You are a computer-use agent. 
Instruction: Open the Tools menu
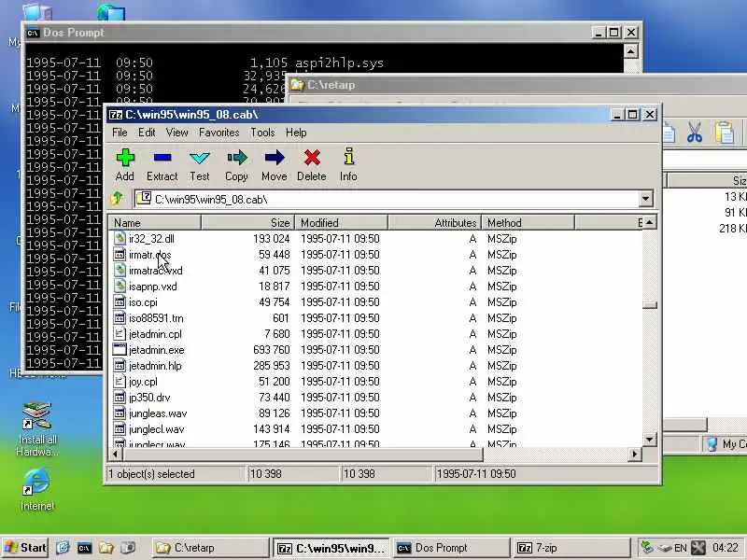(262, 133)
